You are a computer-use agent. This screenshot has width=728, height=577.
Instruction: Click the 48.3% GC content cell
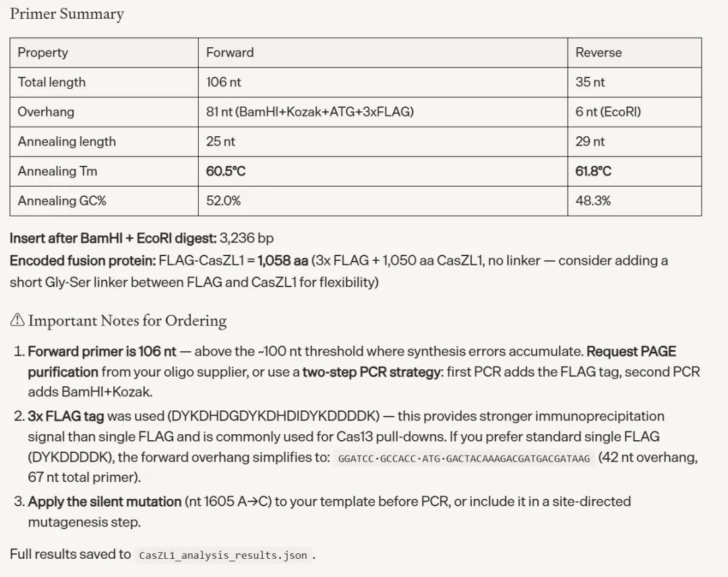tap(593, 201)
